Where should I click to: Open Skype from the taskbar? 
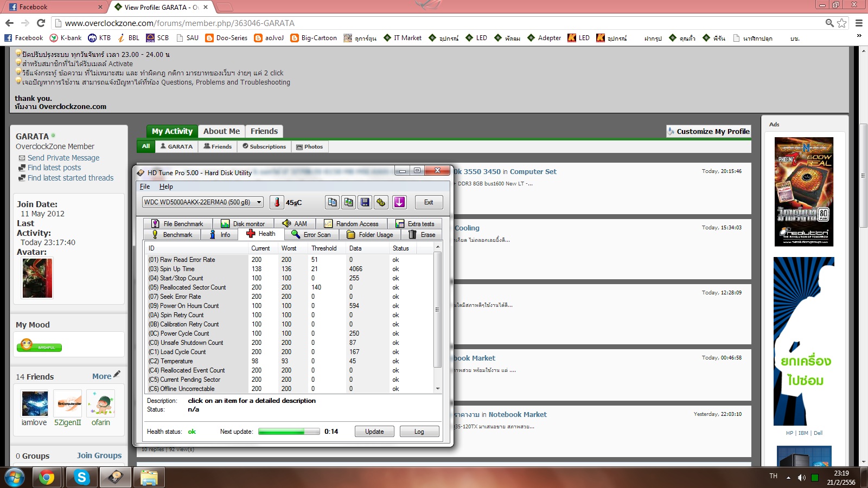81,477
